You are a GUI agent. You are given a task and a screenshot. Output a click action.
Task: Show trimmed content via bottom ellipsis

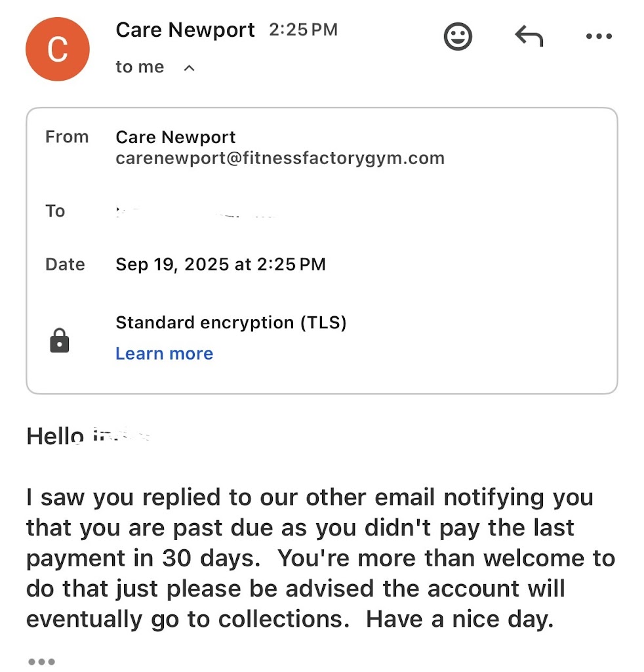tap(41, 661)
